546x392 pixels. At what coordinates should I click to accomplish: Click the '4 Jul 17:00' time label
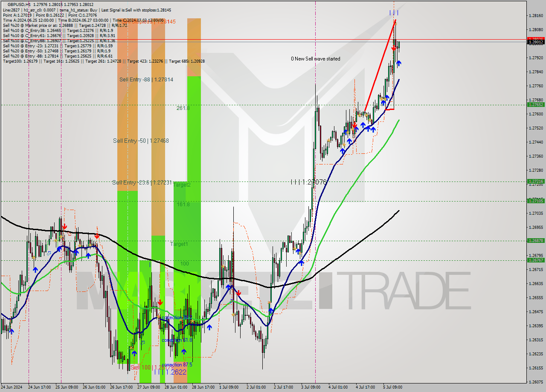coord(365,387)
